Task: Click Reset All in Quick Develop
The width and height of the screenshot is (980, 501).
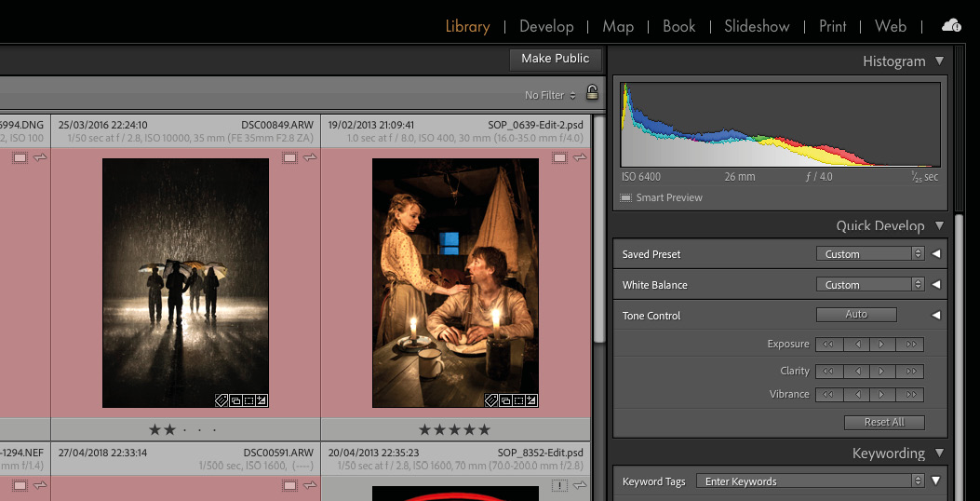Action: pos(884,422)
